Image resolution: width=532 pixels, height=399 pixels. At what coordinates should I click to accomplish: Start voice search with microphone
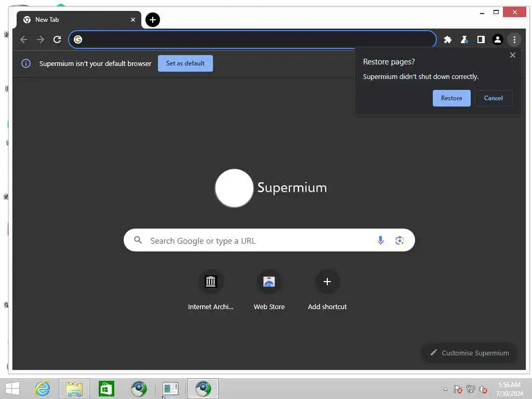380,240
